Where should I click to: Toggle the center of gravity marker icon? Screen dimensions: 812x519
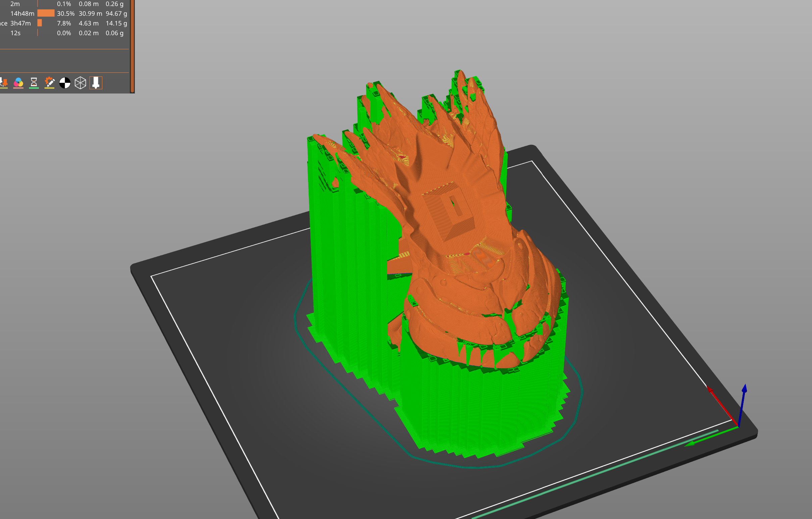pyautogui.click(x=65, y=82)
